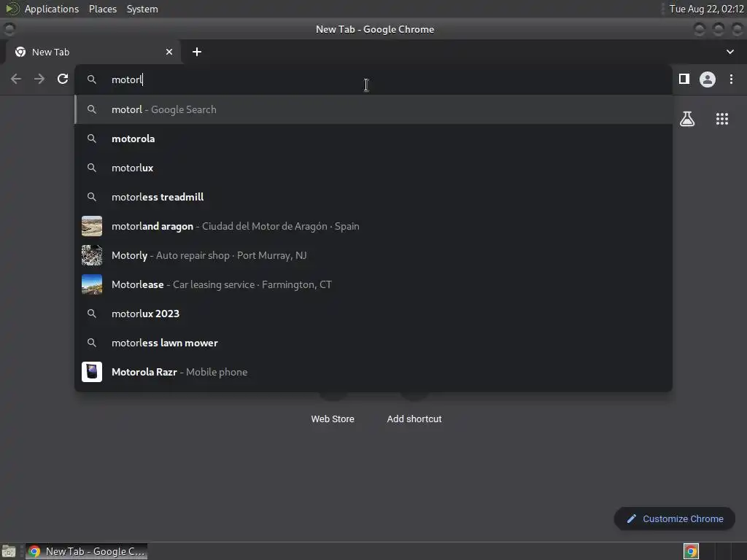Close the New Tab tab

169,52
